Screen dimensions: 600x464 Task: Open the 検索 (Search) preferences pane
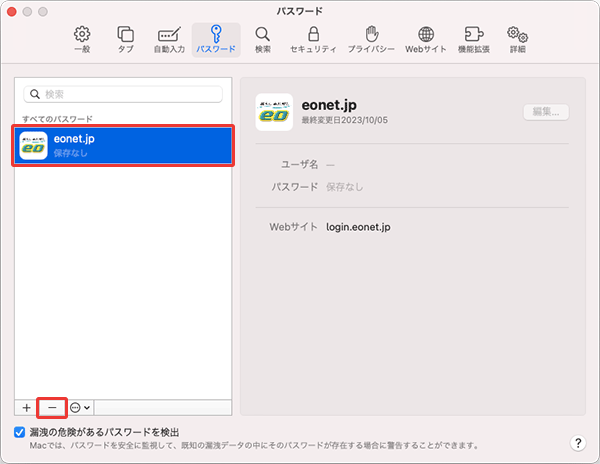(x=262, y=39)
